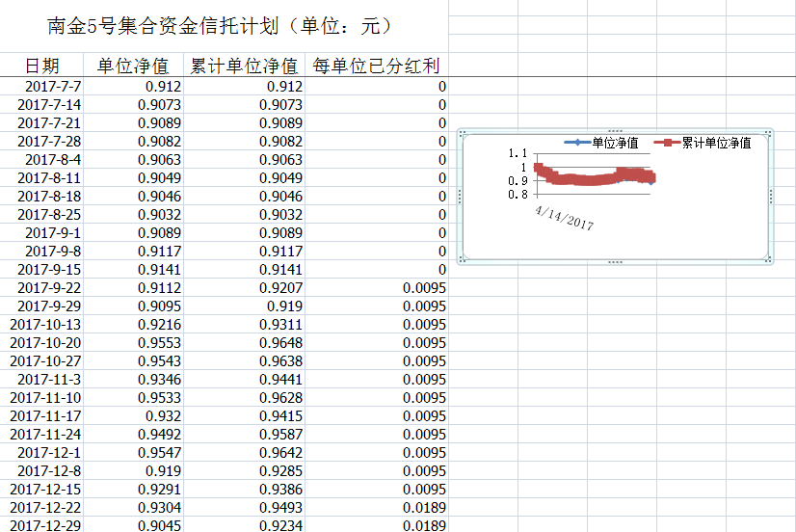Select the red data series line in chart
This screenshot has height=532, width=796.
coord(588,179)
